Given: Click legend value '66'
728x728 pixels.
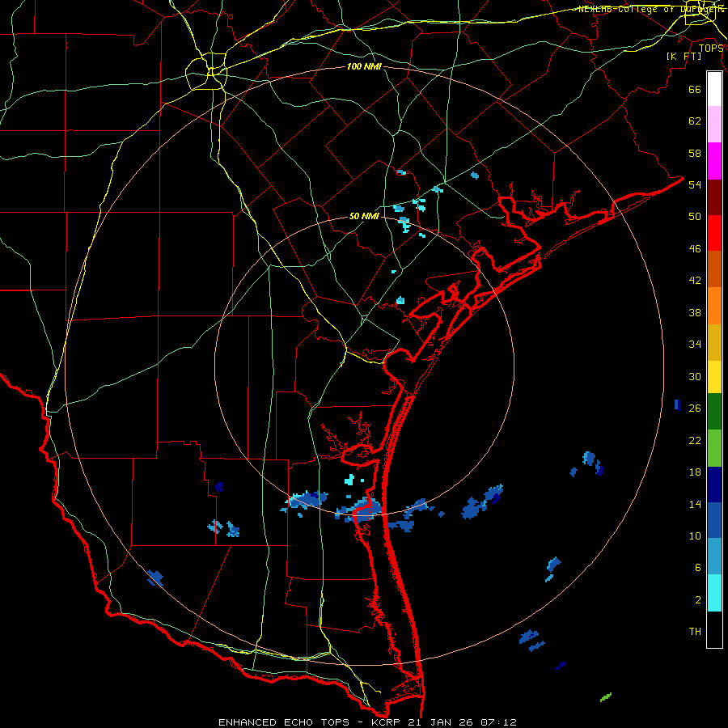Looking at the screenshot, I should coord(695,89).
